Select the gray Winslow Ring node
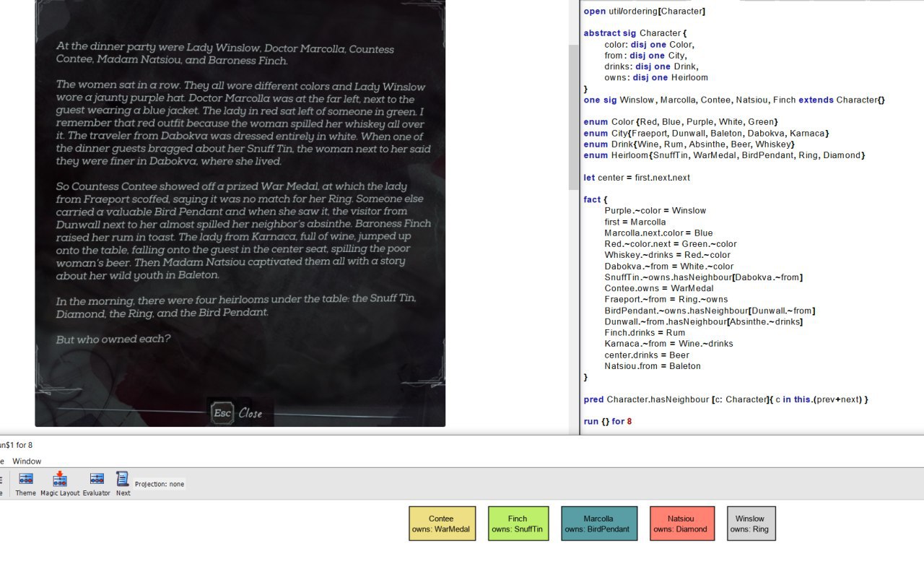924x572 pixels. [750, 524]
